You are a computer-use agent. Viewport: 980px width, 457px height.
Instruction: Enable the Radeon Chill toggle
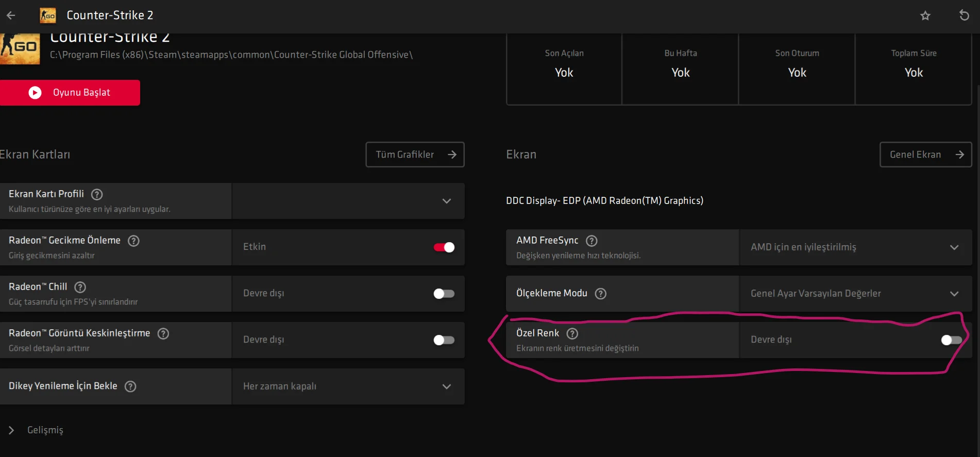444,294
